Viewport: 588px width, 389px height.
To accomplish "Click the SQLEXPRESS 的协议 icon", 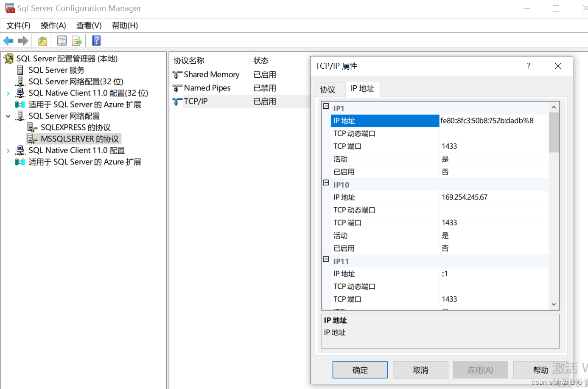I will coord(32,127).
